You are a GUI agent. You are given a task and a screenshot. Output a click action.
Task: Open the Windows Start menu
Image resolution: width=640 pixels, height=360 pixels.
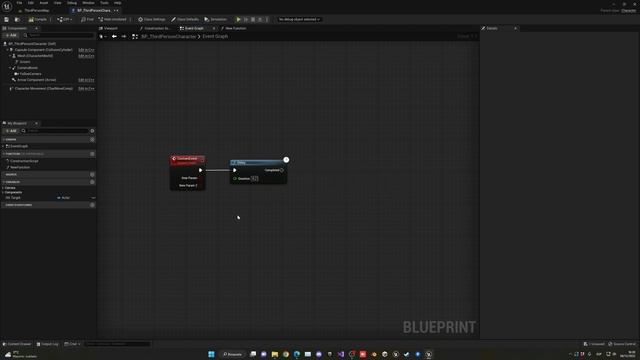[x=211, y=354]
